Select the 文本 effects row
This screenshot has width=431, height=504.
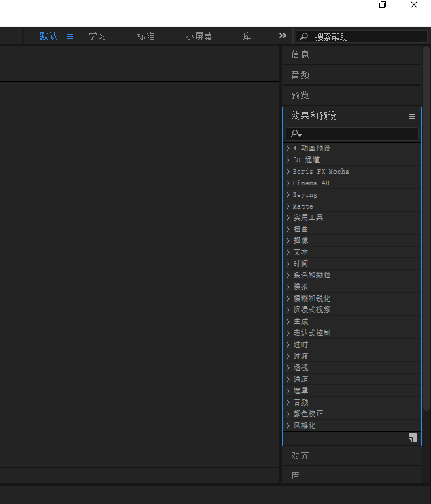(x=352, y=252)
